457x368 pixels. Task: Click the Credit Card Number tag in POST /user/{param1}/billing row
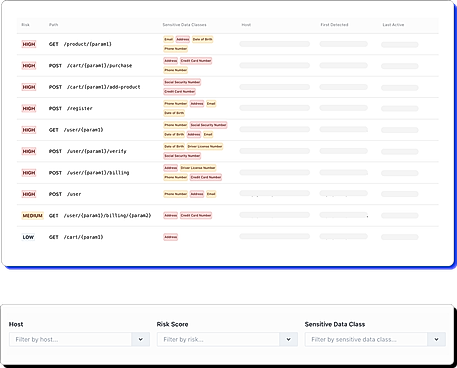tap(206, 177)
